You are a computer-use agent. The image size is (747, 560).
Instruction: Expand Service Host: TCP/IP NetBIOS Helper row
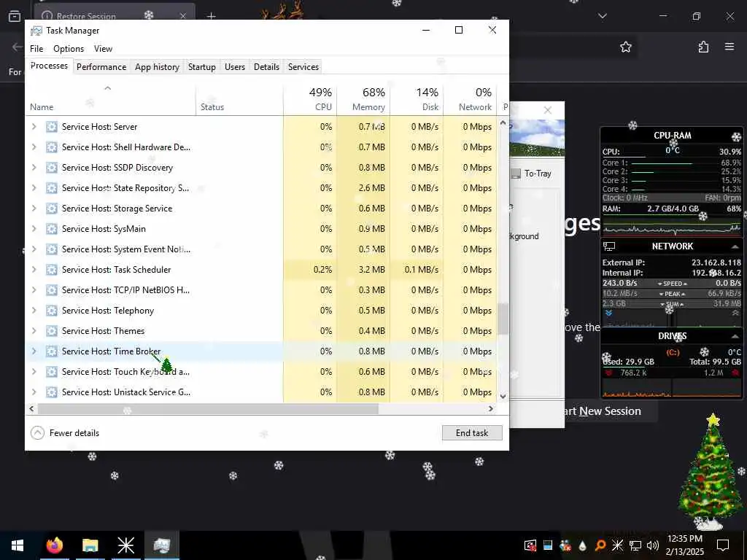click(x=34, y=290)
